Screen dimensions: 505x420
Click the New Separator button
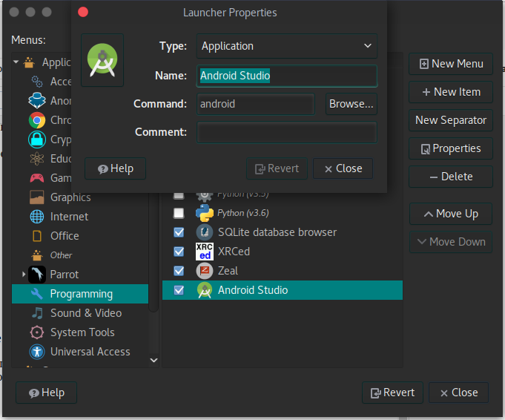[451, 120]
